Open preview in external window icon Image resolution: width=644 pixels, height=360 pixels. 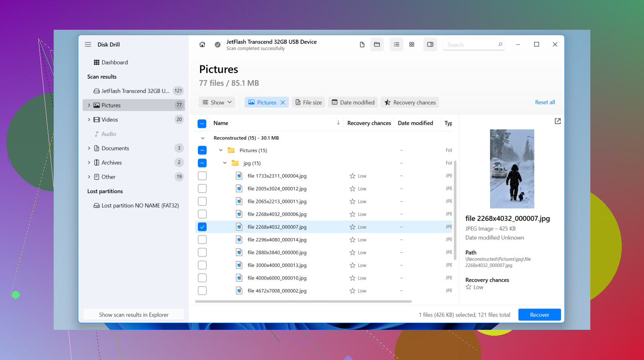(x=558, y=121)
